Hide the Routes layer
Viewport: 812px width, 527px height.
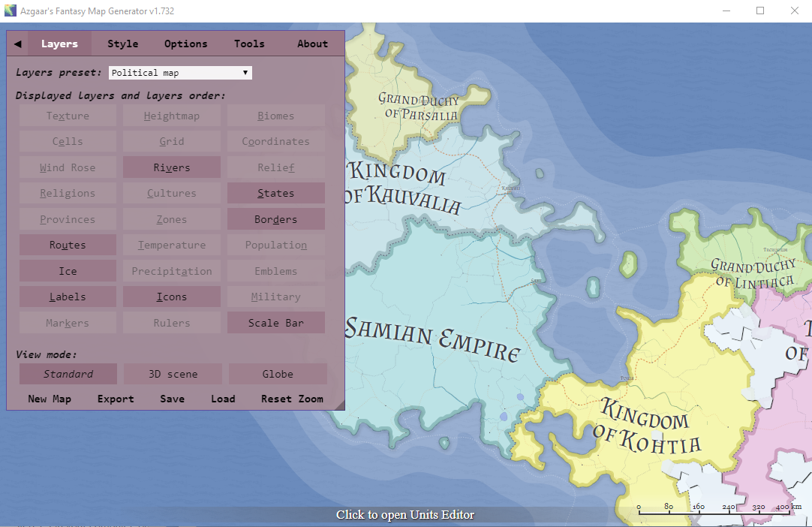coord(68,245)
